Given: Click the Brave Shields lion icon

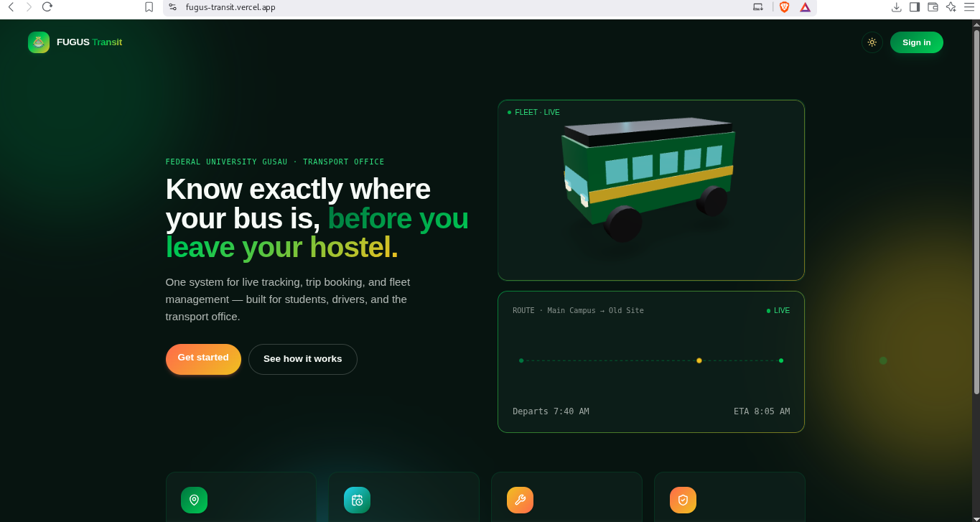Looking at the screenshot, I should (x=784, y=7).
